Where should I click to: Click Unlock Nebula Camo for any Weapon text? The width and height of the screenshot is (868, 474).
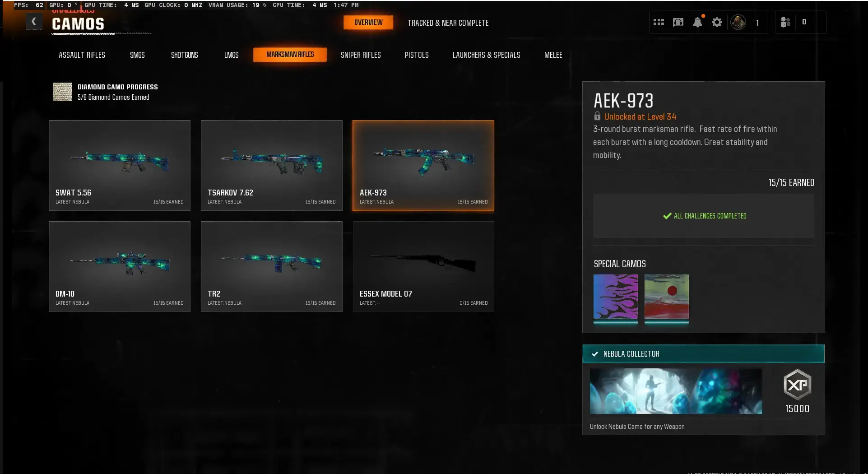click(x=637, y=427)
